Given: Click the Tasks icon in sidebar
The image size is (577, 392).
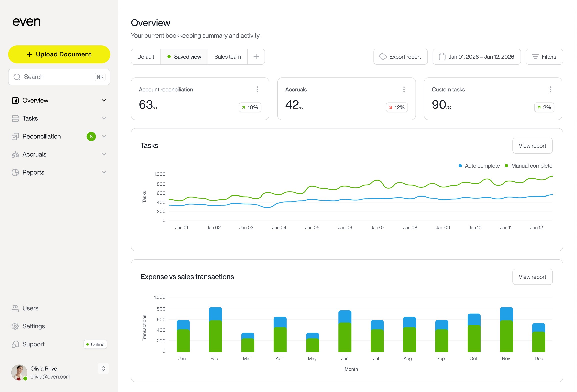Looking at the screenshot, I should point(15,118).
